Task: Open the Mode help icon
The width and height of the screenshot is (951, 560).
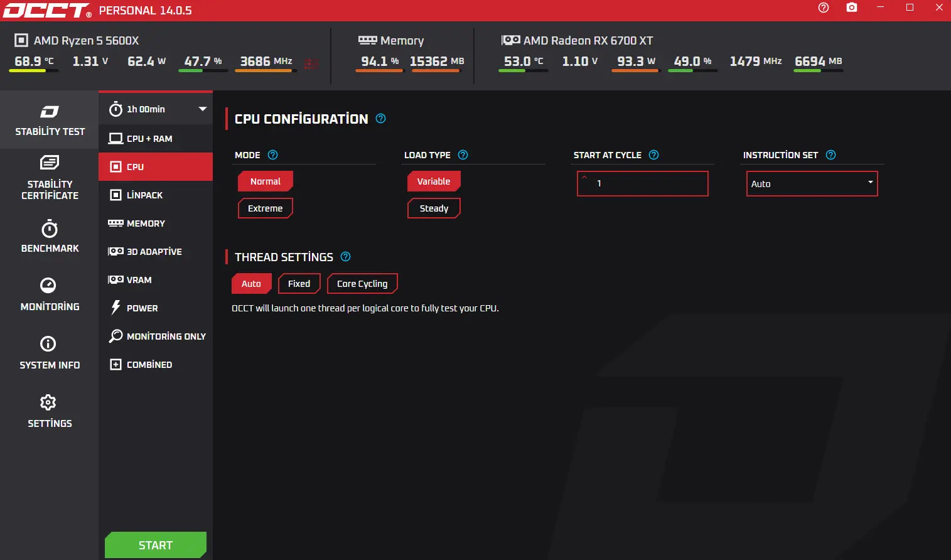Action: [x=272, y=154]
